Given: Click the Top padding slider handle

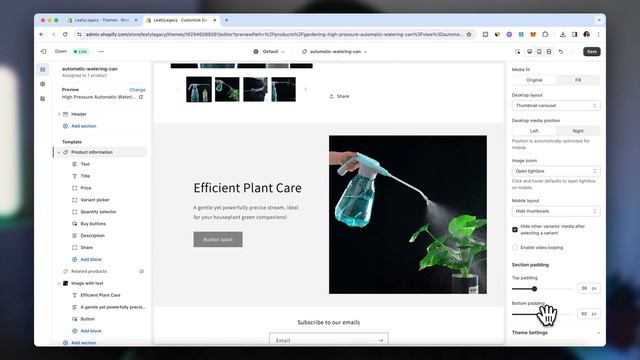Looking at the screenshot, I should 534,289.
